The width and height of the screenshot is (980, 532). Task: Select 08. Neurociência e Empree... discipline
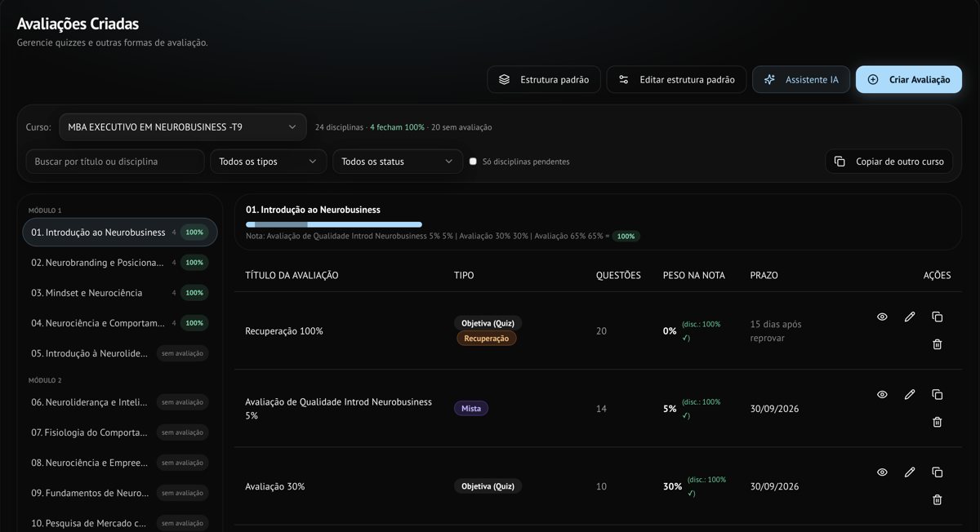[x=120, y=463]
